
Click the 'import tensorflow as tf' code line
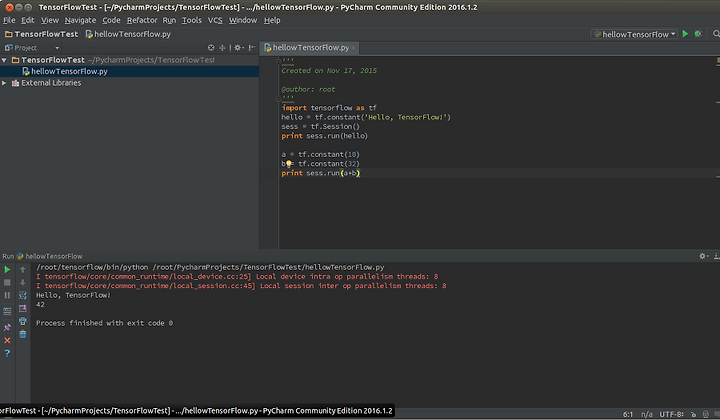(329, 108)
